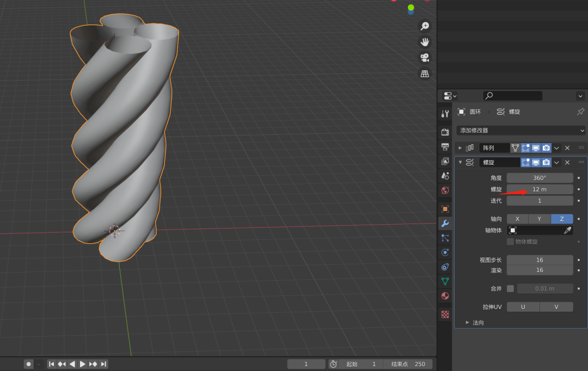This screenshot has height=371, width=588.
Task: Select the pan hand icon in viewport
Action: click(425, 42)
